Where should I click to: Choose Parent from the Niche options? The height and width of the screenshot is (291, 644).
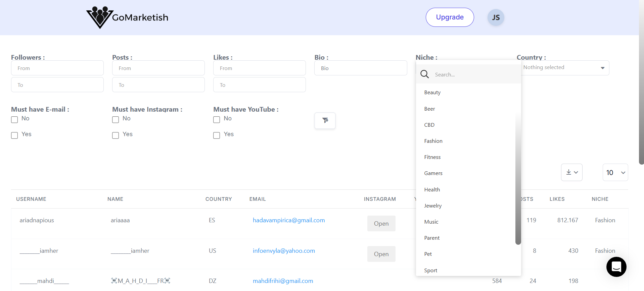tap(466, 238)
